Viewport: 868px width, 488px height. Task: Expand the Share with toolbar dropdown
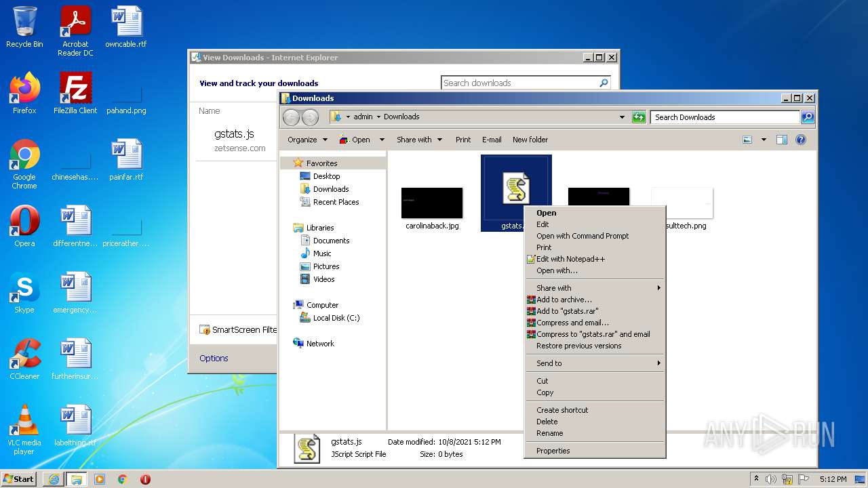point(419,140)
